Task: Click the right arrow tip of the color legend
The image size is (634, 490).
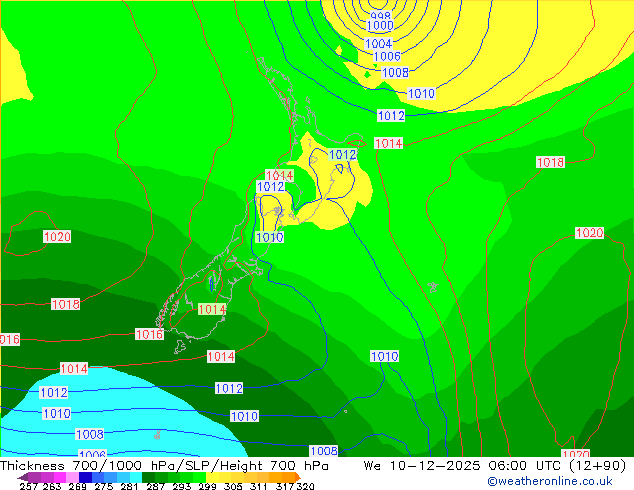Action: [x=298, y=477]
